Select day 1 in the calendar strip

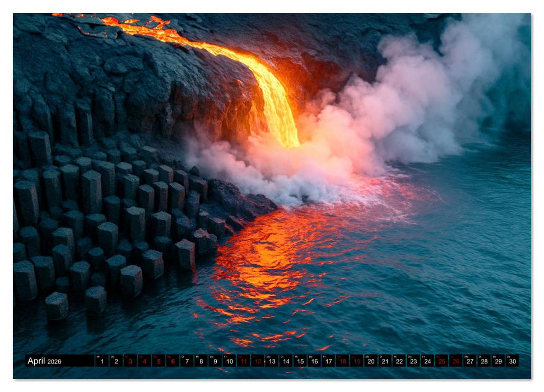pyautogui.click(x=101, y=361)
